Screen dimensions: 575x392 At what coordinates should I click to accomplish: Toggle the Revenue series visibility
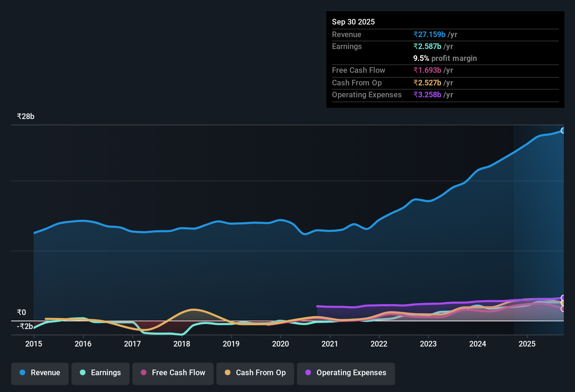(40, 373)
